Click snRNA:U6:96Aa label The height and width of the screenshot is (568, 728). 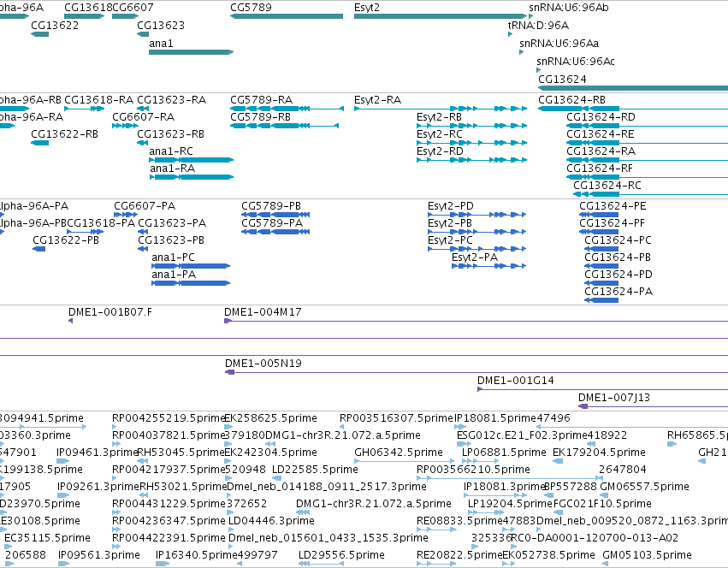click(x=559, y=43)
